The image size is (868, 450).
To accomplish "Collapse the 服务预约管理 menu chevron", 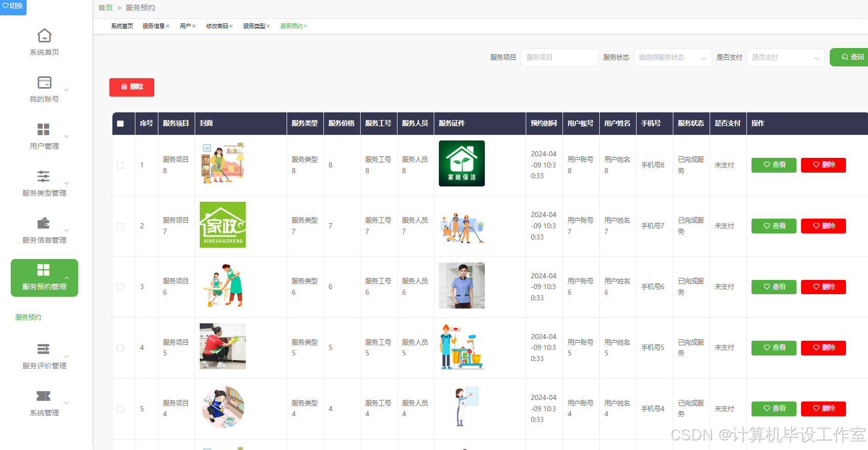I will click(66, 277).
